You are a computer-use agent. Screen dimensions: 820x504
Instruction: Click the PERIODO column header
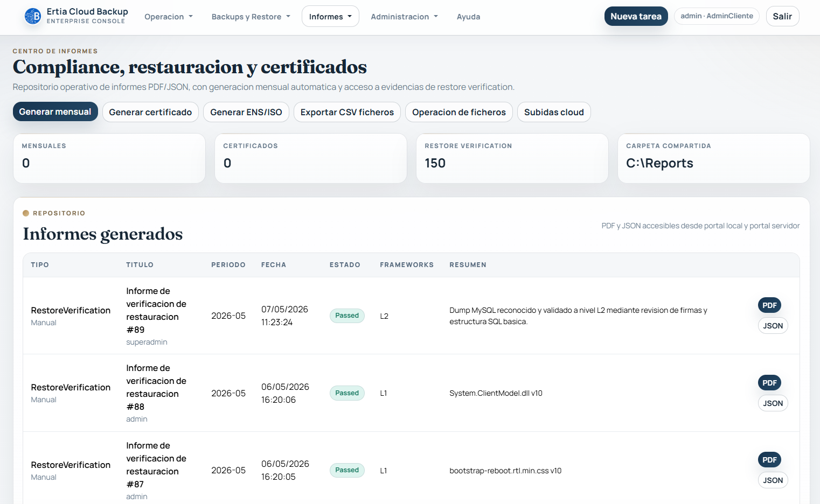(x=228, y=265)
